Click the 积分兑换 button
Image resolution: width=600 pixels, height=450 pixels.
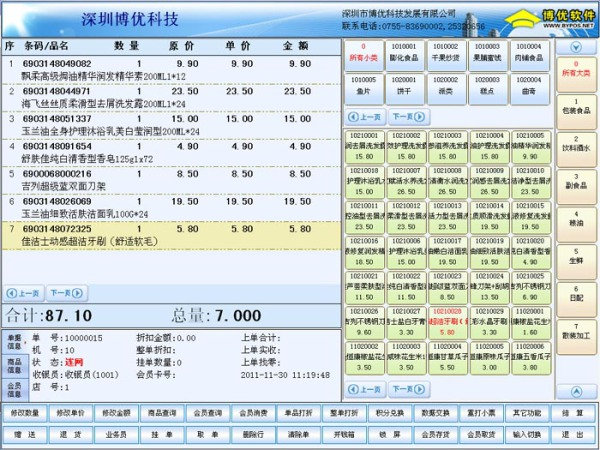click(390, 414)
